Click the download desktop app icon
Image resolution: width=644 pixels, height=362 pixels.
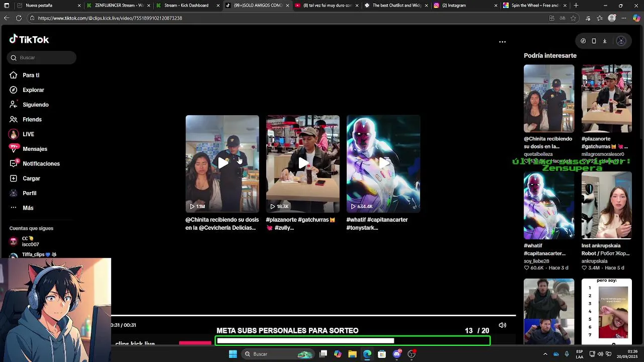[605, 41]
